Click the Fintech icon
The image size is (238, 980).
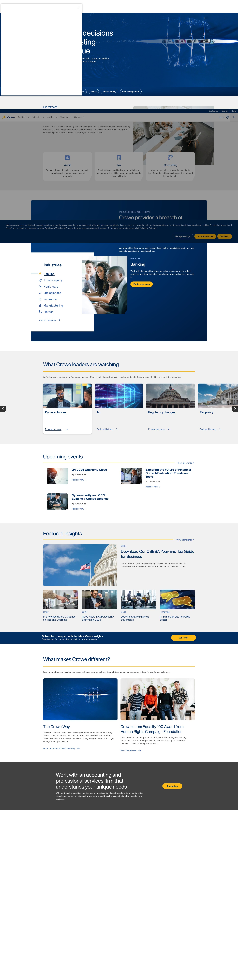point(40,312)
